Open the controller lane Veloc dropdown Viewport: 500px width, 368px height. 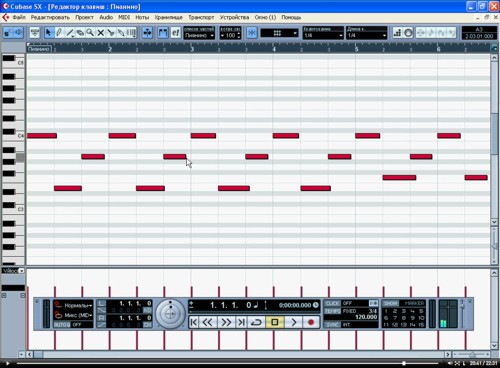(21, 271)
